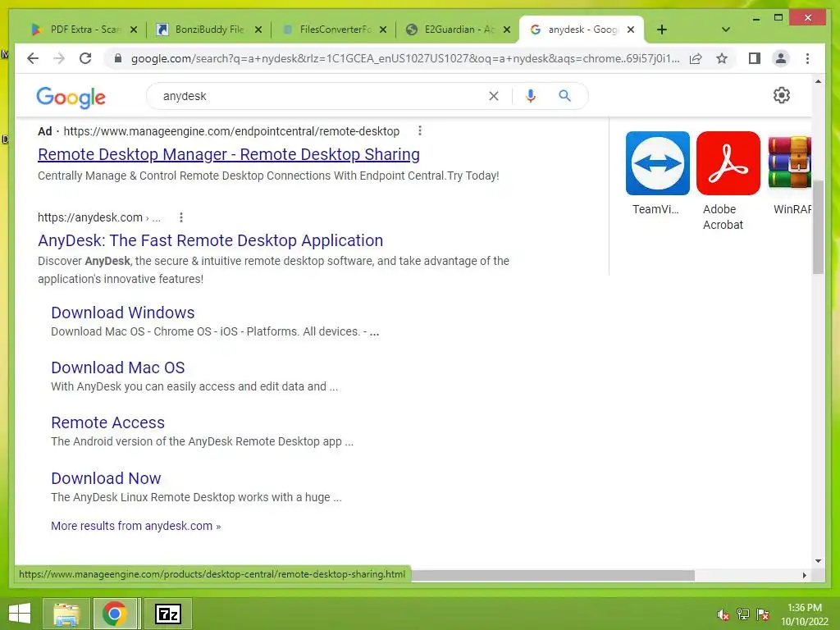Click the scroll-up arrow of page
Image resolution: width=840 pixels, height=630 pixels.
[x=818, y=81]
